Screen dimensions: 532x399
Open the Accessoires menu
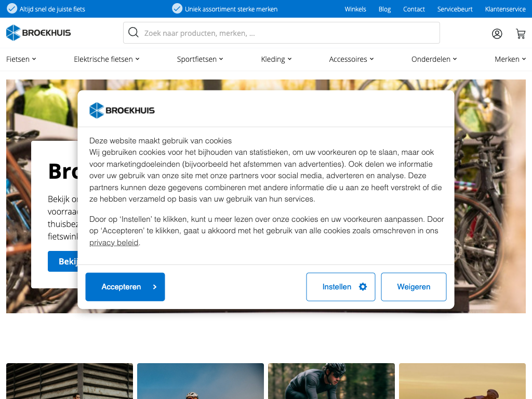tap(351, 59)
